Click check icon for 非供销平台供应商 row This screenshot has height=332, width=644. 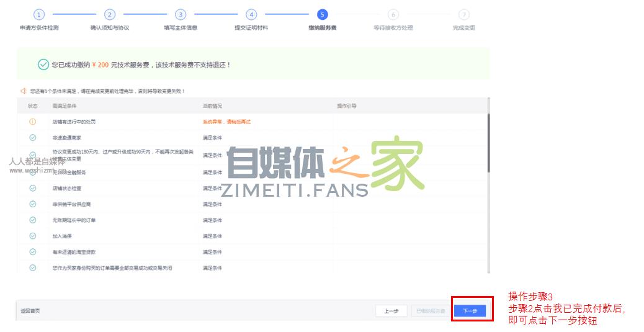(32, 204)
